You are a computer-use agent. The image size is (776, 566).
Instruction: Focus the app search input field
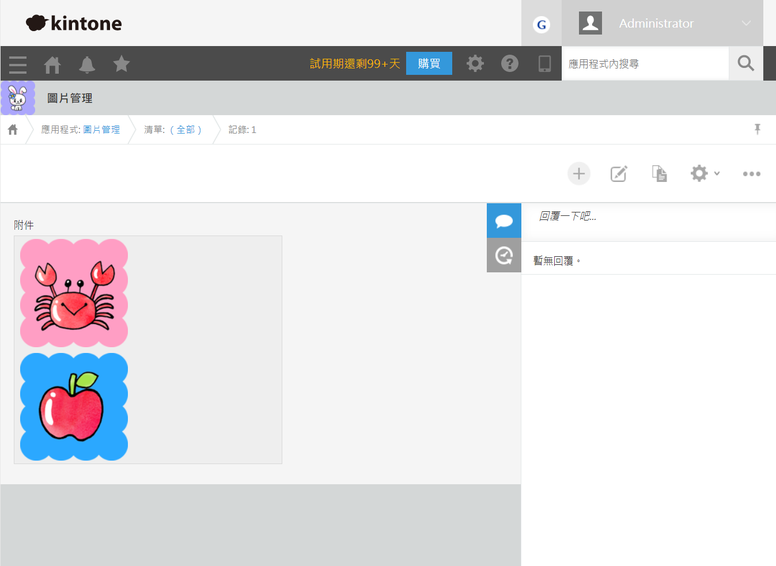click(645, 64)
